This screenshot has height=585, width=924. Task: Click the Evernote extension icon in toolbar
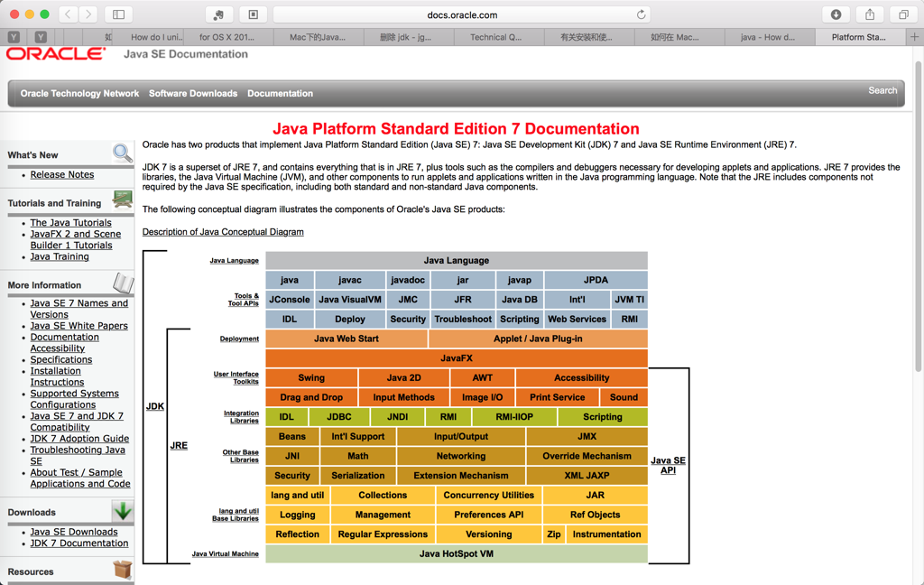coord(218,14)
